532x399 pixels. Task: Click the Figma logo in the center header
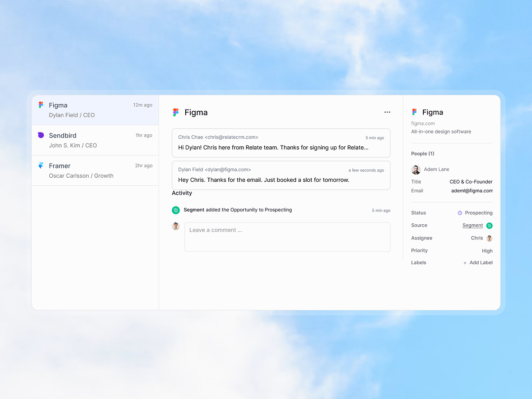176,113
